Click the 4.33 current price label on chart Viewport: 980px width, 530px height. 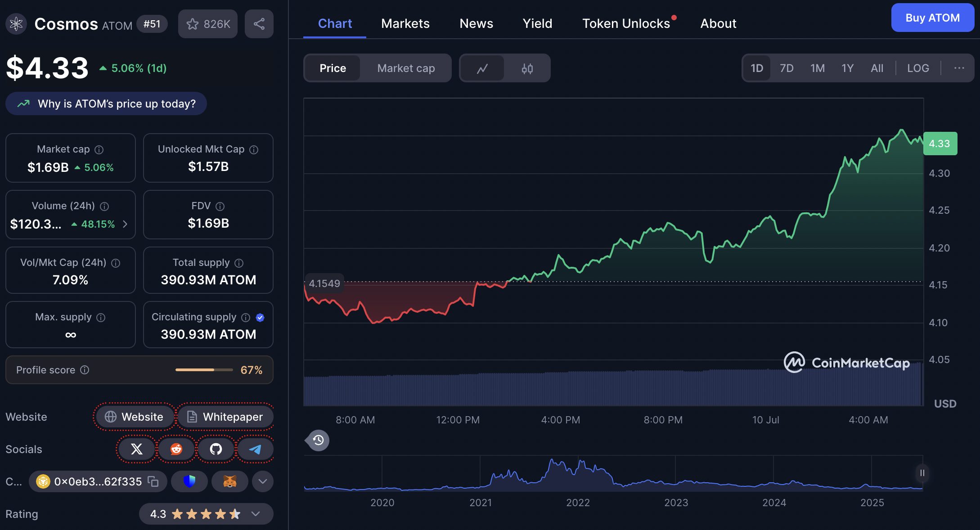coord(940,144)
